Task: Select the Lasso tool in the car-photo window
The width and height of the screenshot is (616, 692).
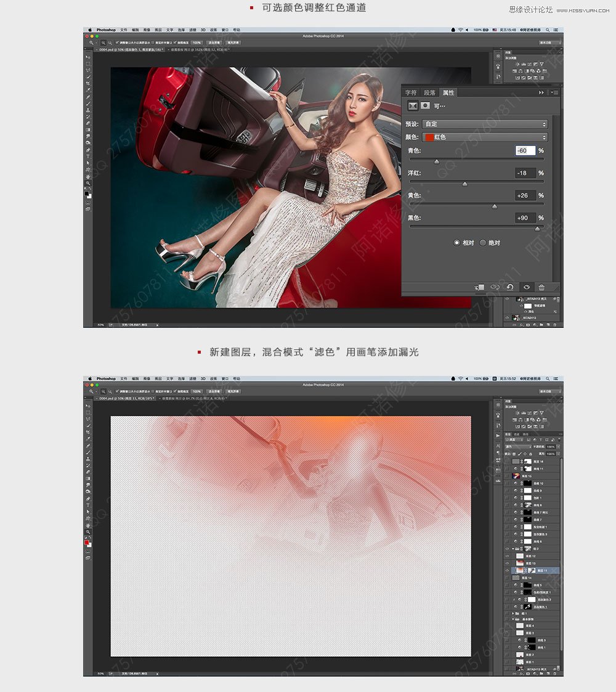Action: 88,70
